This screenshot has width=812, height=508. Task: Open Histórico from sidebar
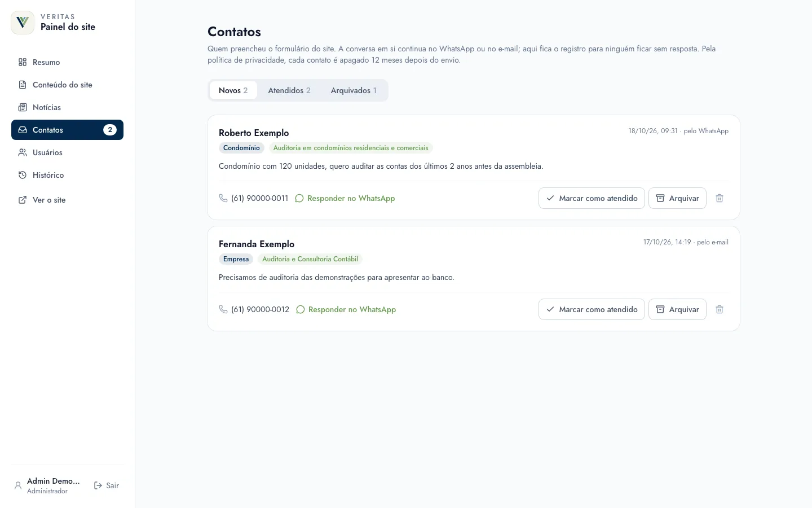(67, 175)
